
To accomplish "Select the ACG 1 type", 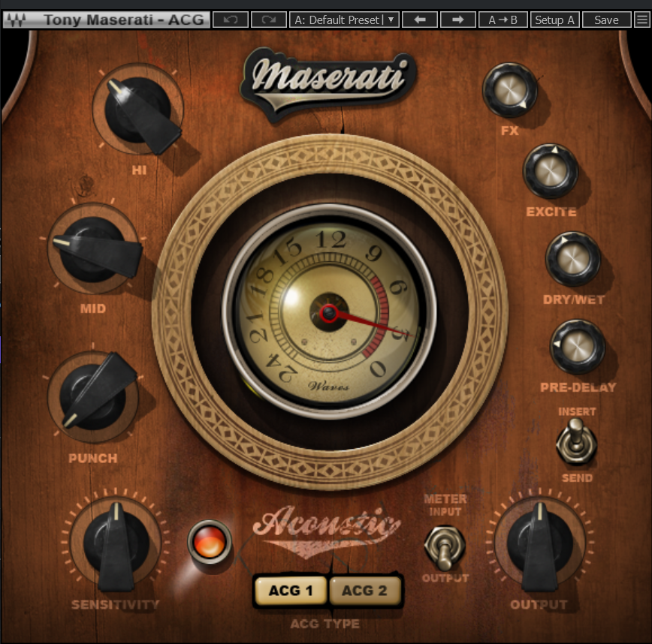I will tap(290, 591).
